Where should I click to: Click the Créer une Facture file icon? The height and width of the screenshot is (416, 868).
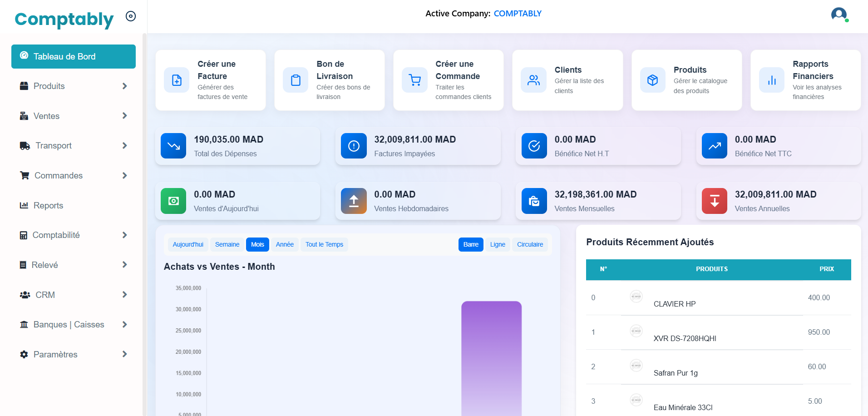click(177, 80)
